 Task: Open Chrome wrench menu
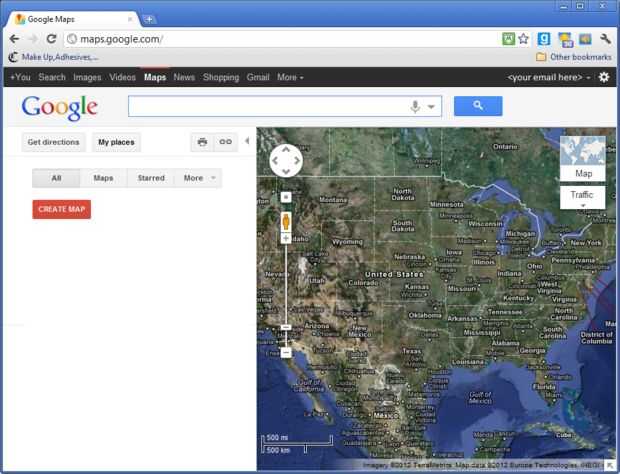pyautogui.click(x=605, y=39)
